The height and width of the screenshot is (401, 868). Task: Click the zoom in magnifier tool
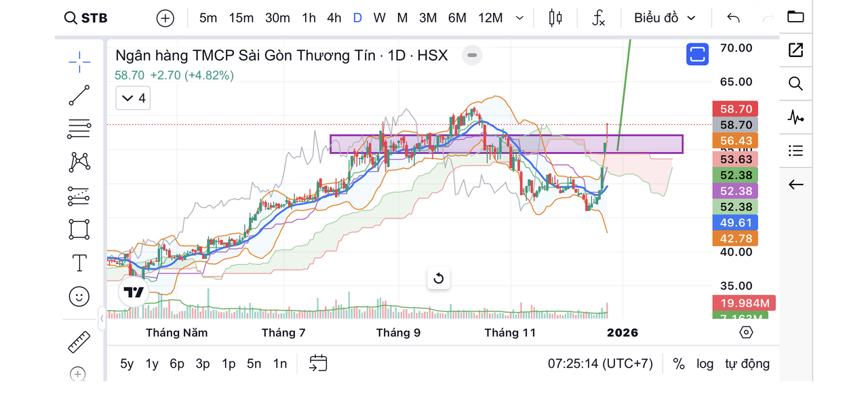[78, 374]
